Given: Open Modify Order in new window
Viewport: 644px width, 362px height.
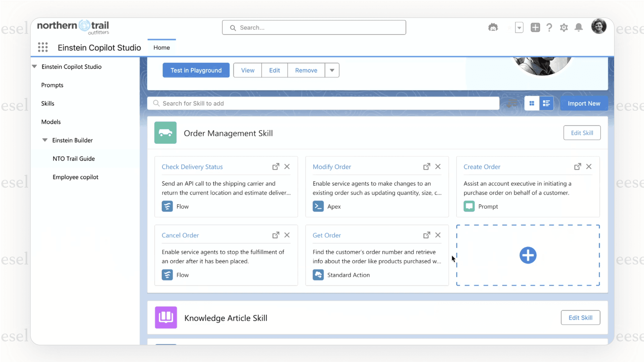Looking at the screenshot, I should coord(427,167).
